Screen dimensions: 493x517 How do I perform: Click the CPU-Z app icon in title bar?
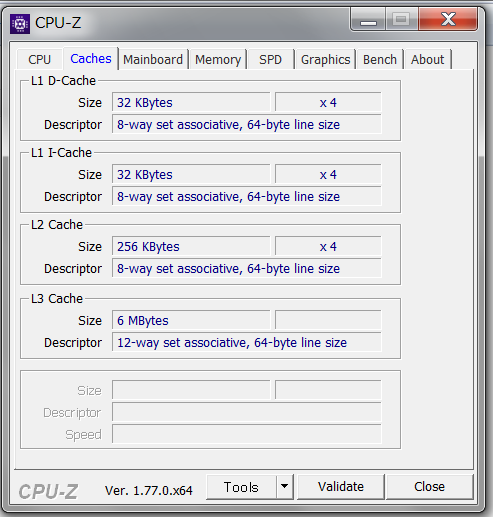20,24
